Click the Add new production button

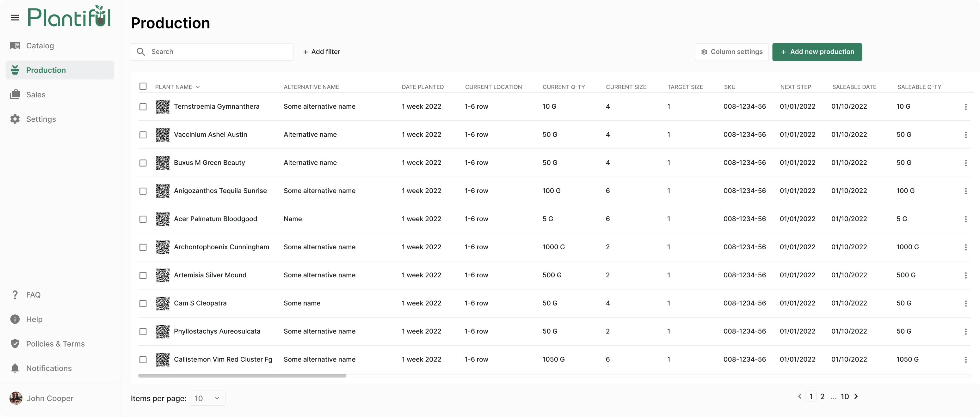[x=817, y=52]
